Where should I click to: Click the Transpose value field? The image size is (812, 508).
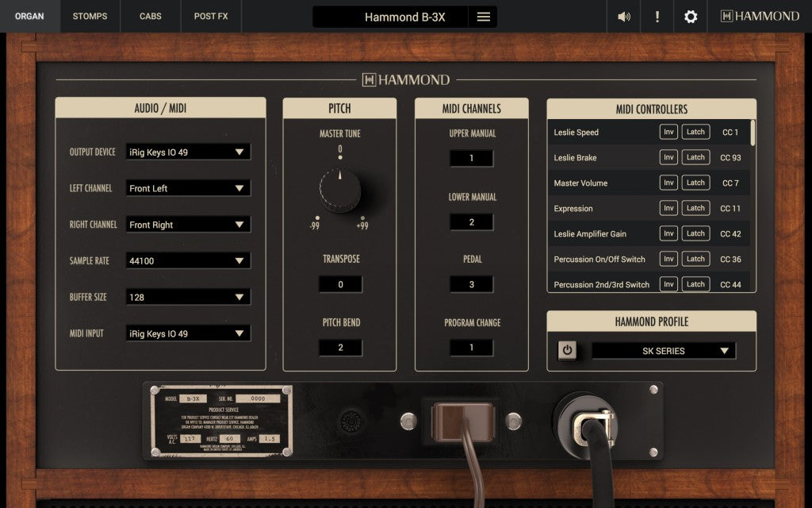[340, 284]
